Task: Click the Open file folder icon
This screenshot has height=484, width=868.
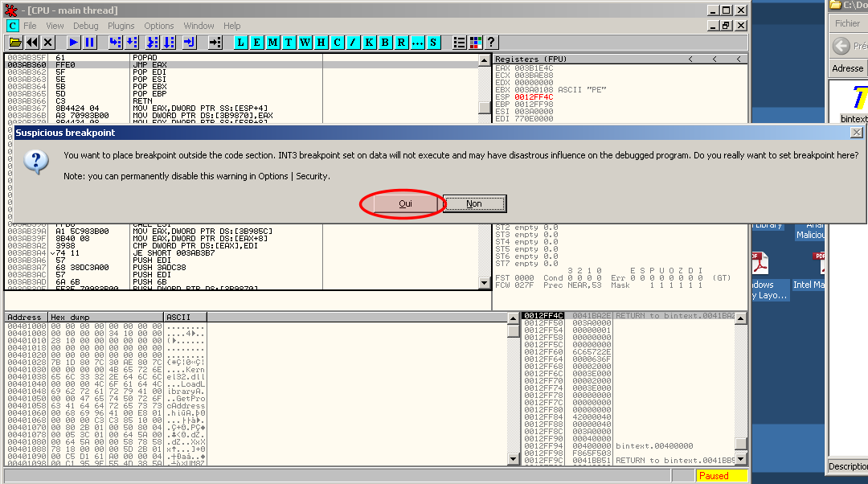Action: 14,42
